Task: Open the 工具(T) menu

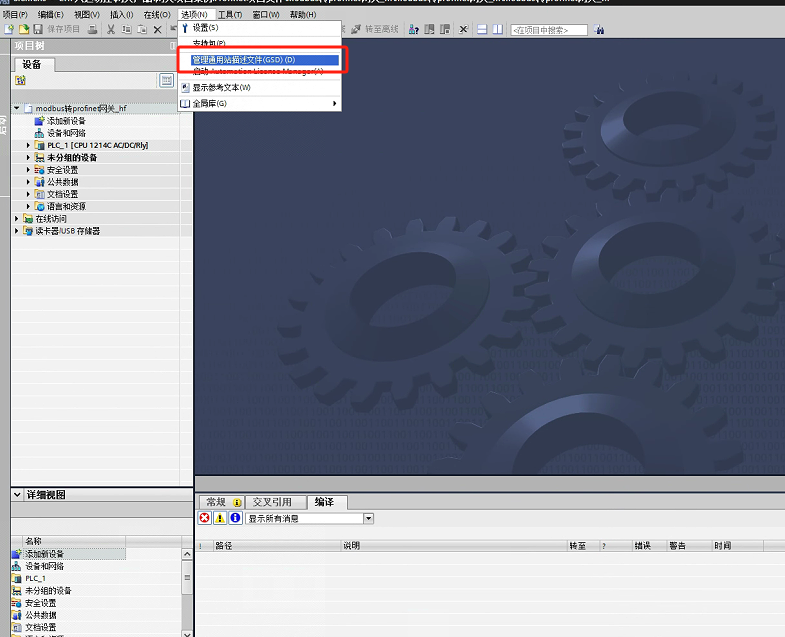Action: point(230,15)
